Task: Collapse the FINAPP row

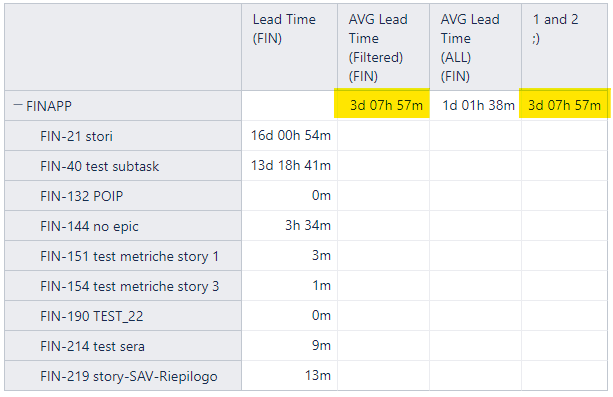Action: click(x=17, y=105)
